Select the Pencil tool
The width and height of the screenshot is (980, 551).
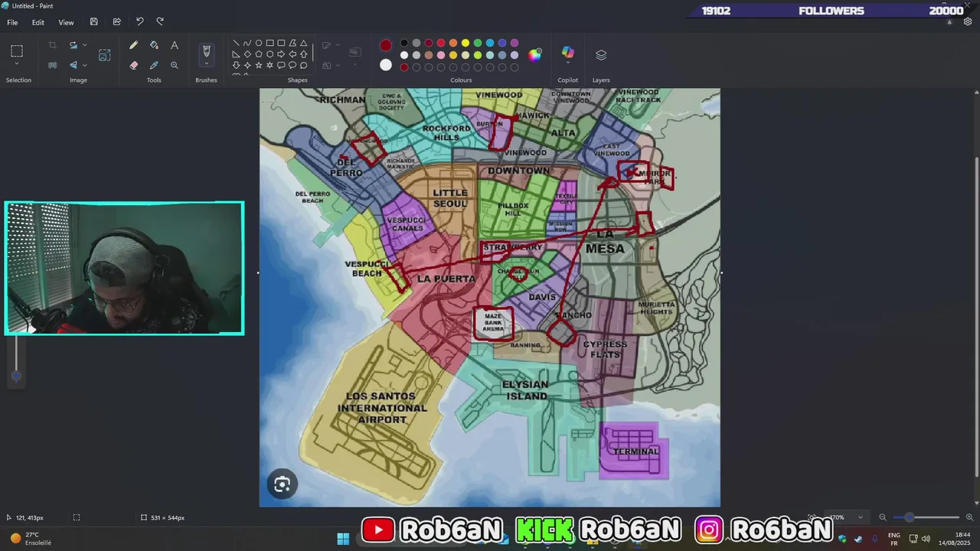[x=134, y=46]
